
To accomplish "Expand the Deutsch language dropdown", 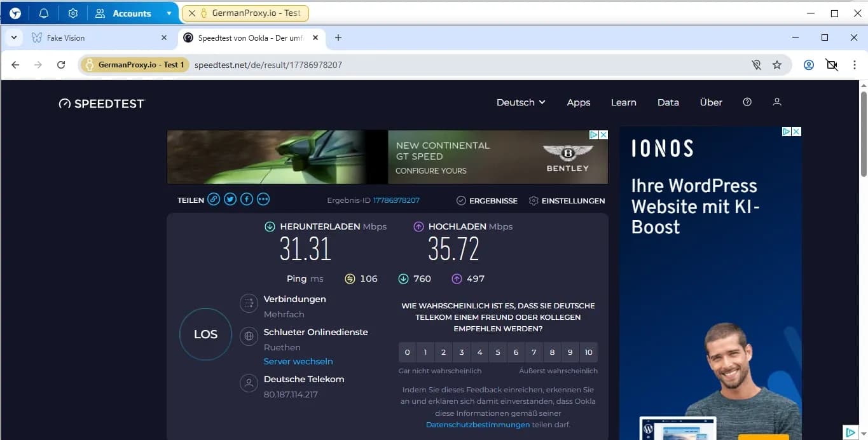I will (521, 102).
